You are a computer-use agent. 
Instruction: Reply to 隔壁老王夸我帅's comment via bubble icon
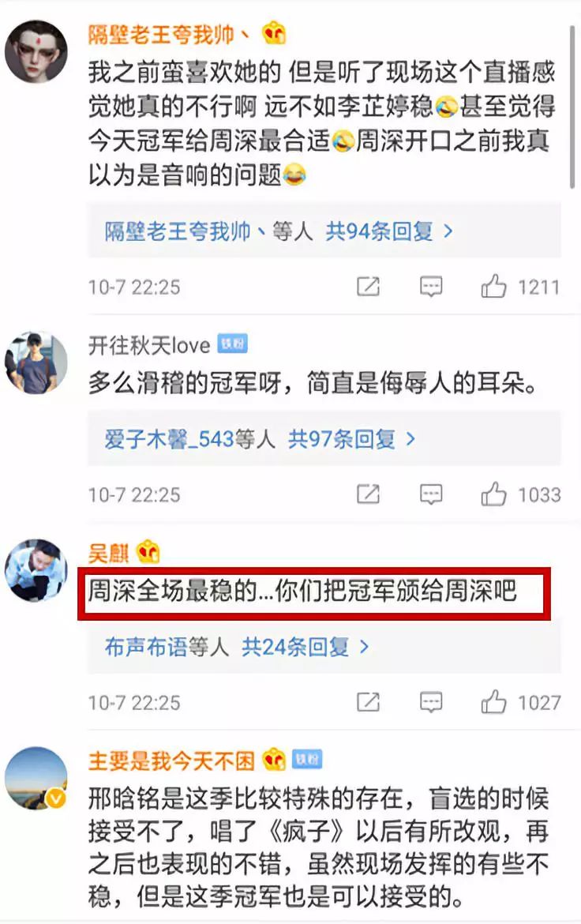point(431,287)
